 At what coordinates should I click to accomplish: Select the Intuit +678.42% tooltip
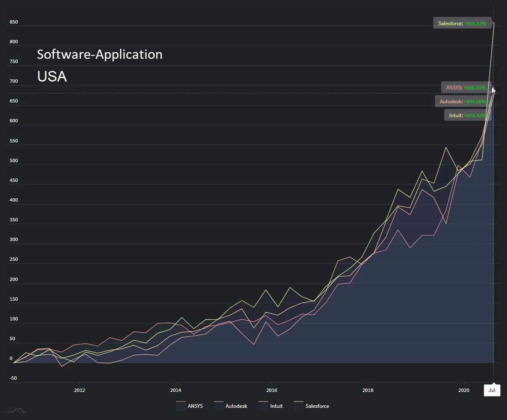coord(467,115)
